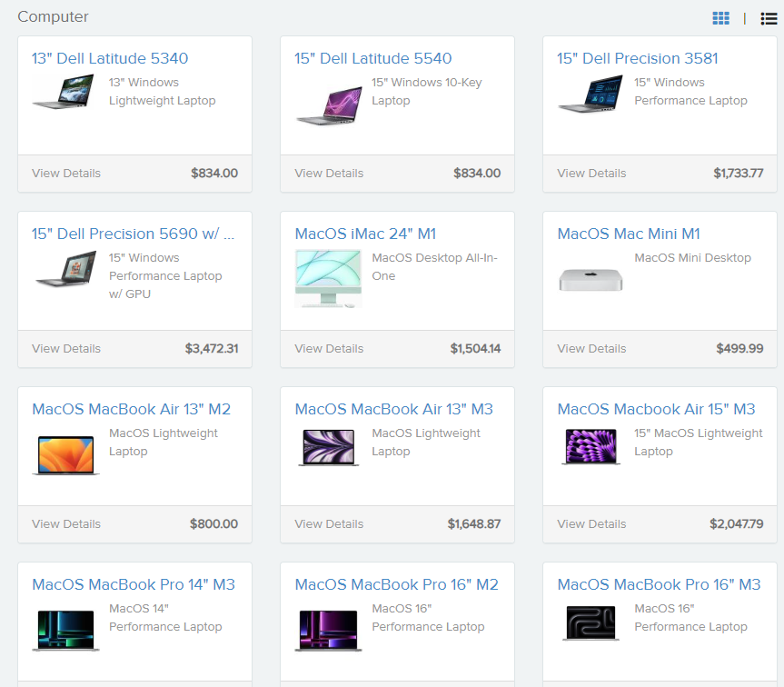View Details for Dell Precision 3581
Screen dimensions: 784x687
coord(591,174)
